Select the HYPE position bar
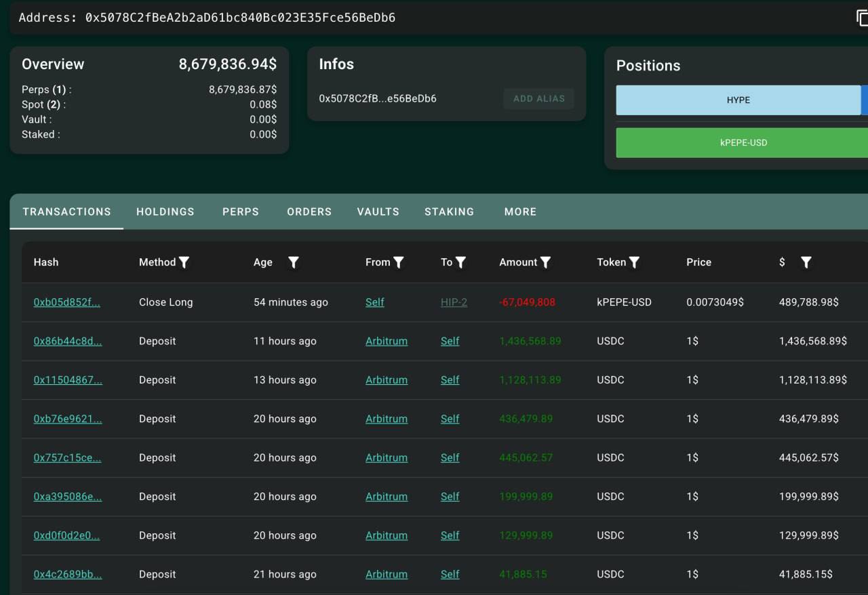 [x=738, y=100]
